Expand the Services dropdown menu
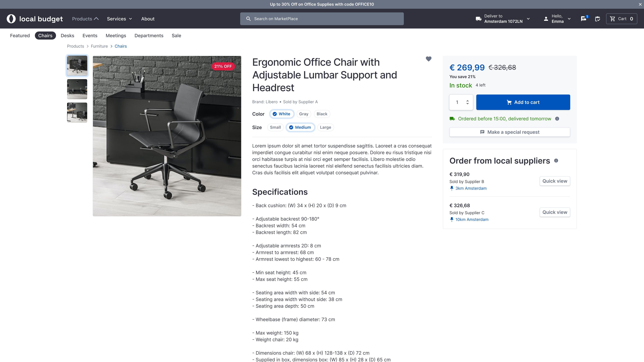644x362 pixels. click(x=119, y=19)
